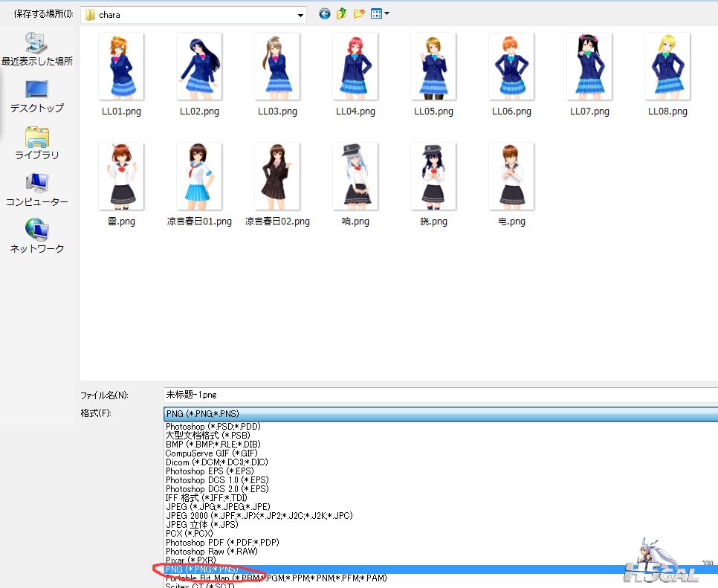Choose Photoshop Raw (*.RAW) format
Screen dimensions: 718x588
212,552
